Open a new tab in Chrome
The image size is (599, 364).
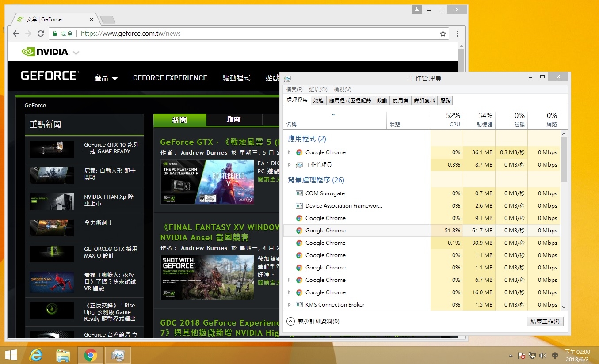pos(108,19)
